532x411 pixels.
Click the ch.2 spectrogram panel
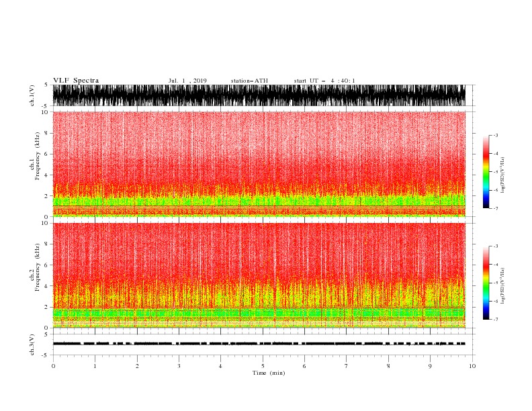pyautogui.click(x=259, y=275)
